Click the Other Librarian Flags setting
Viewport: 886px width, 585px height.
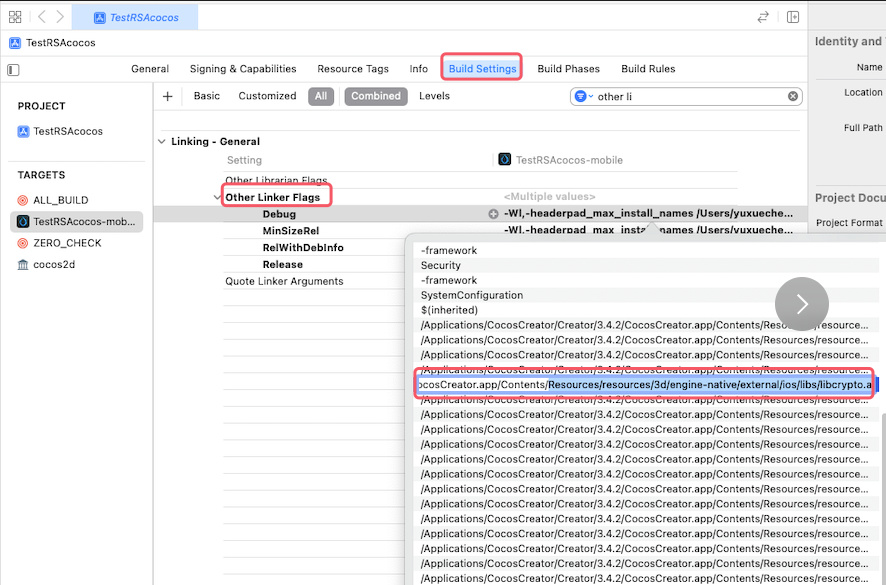pyautogui.click(x=276, y=180)
